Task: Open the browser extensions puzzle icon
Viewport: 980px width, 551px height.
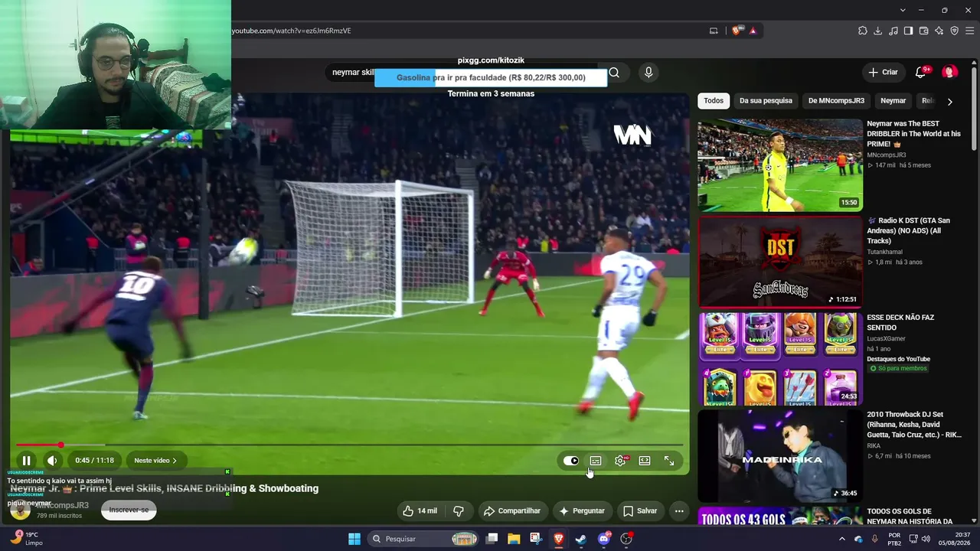Action: [863, 31]
